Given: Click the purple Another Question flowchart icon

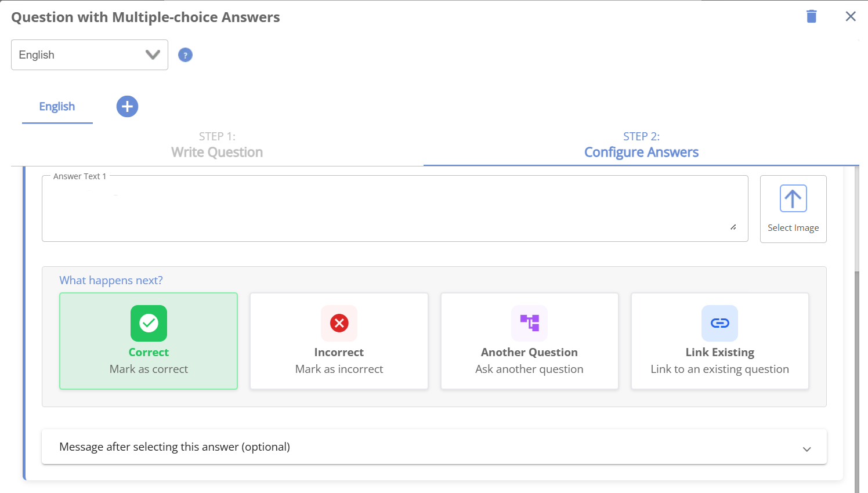Looking at the screenshot, I should click(x=529, y=323).
